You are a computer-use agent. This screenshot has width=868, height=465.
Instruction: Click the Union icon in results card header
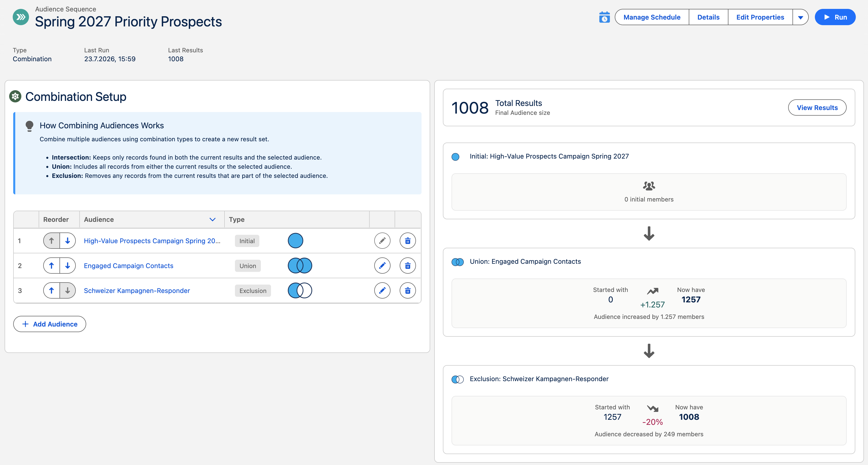click(x=458, y=262)
